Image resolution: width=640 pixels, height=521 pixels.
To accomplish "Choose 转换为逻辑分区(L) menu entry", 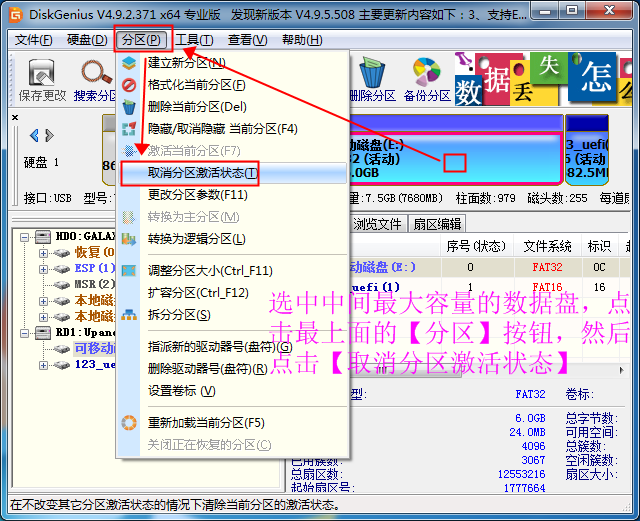I will click(233, 239).
